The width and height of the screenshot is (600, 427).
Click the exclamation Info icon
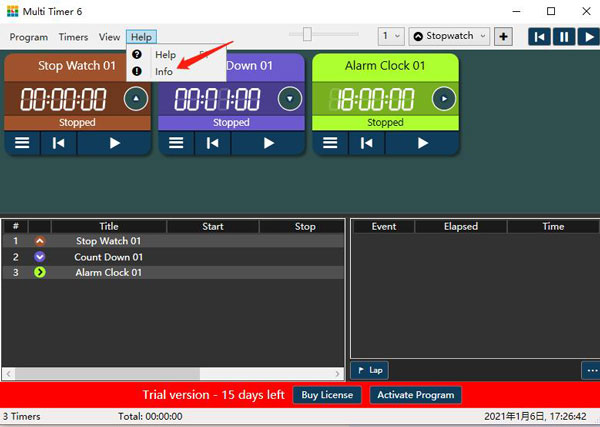coord(137,71)
